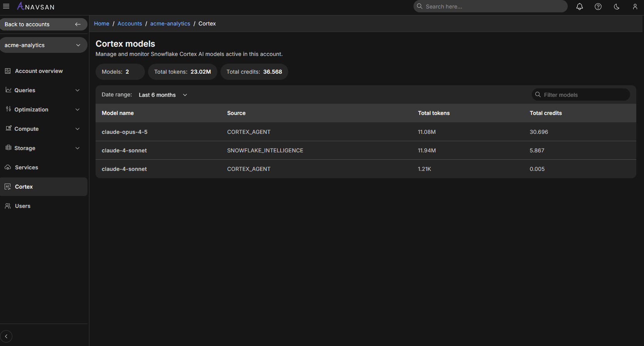The height and width of the screenshot is (346, 644).
Task: Select the Cortex sidebar item
Action: (44, 187)
